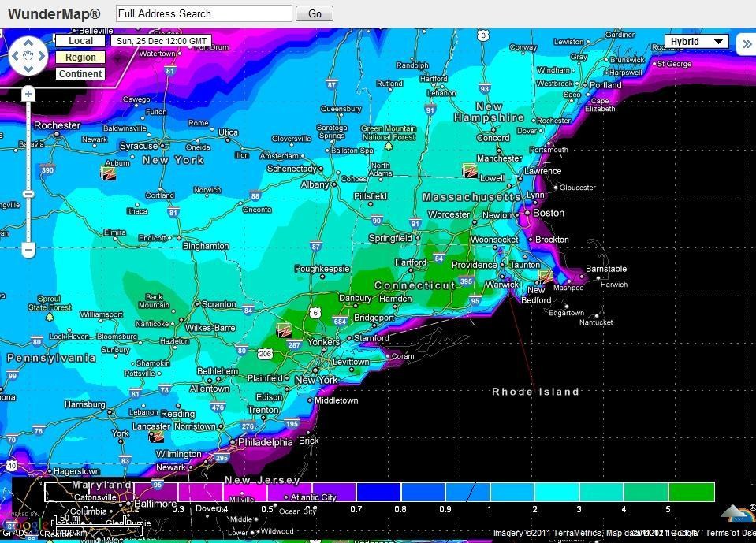Click the Interstate 476 shield near Allentown

[218, 407]
